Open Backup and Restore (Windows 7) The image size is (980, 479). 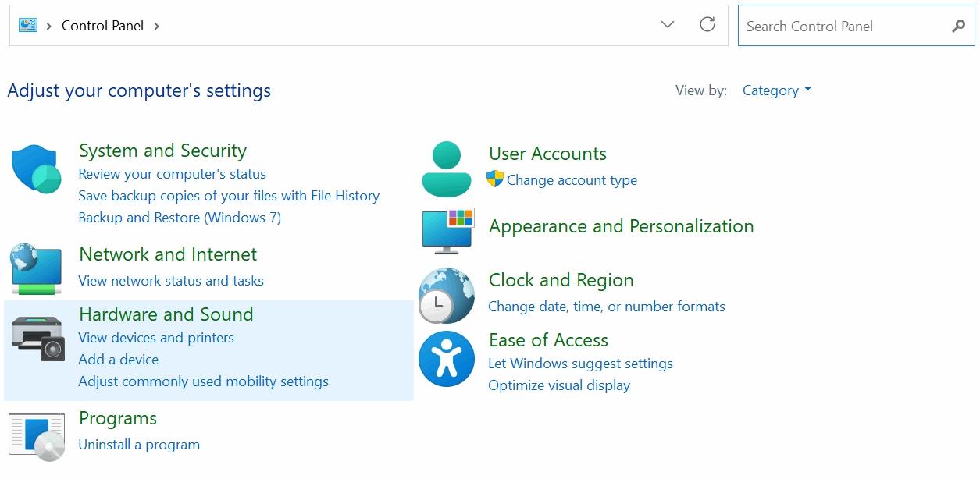click(x=180, y=218)
